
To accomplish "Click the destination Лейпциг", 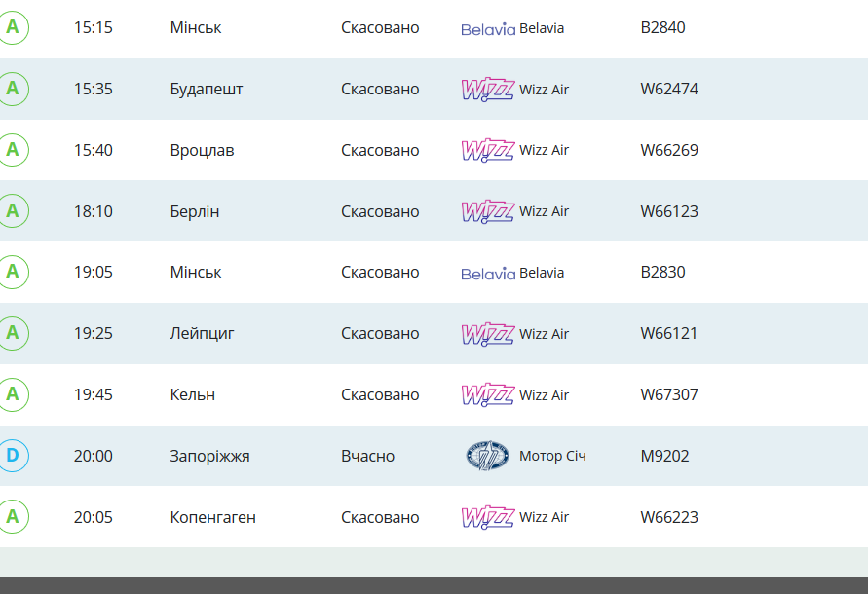I will [202, 333].
